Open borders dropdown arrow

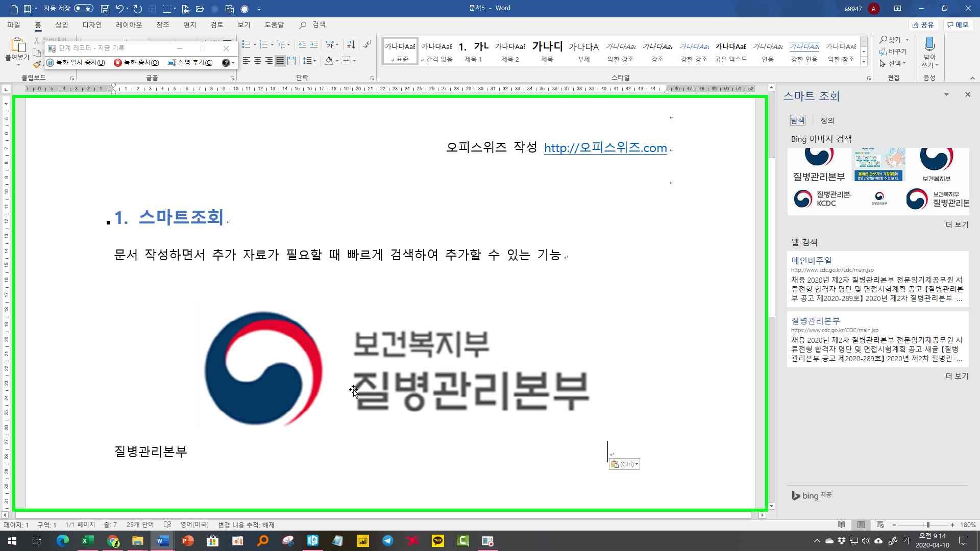(x=354, y=61)
